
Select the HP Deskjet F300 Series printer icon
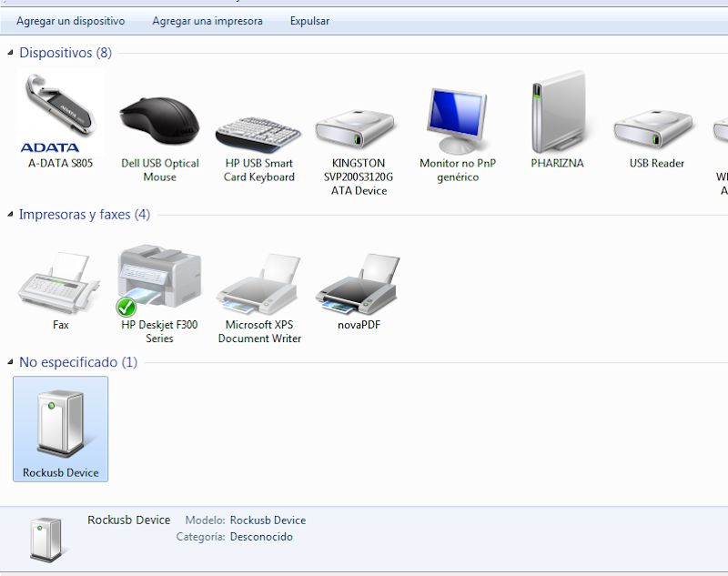[x=159, y=280]
